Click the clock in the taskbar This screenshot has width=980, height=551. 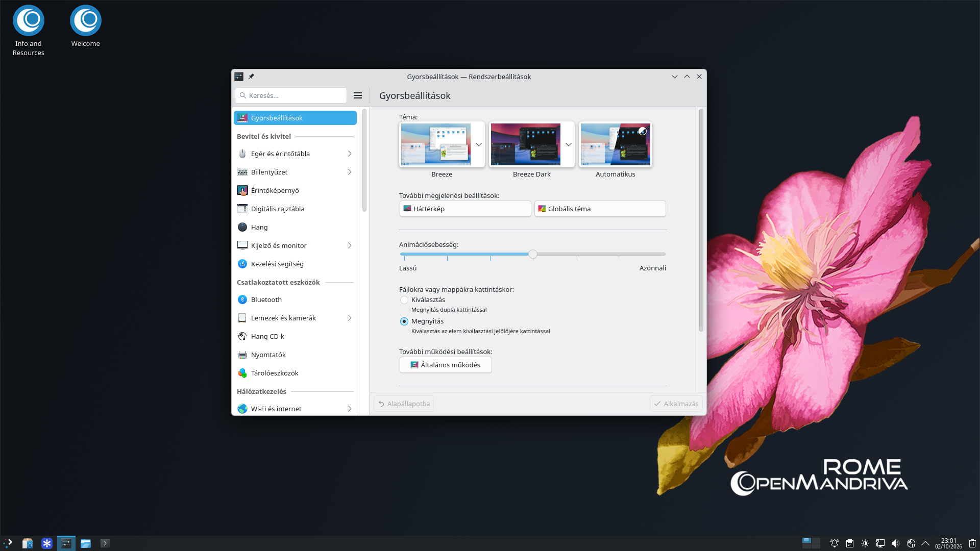point(948,543)
